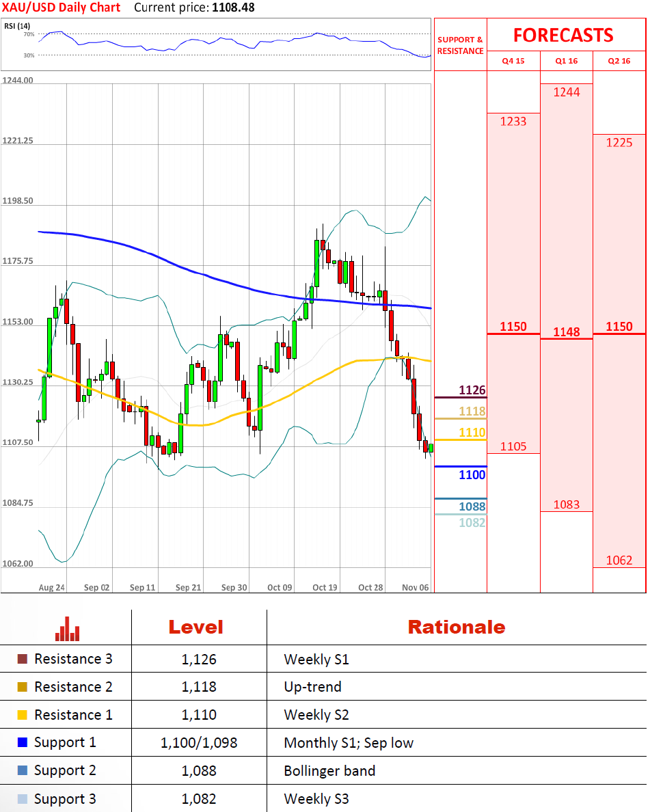Image resolution: width=650 pixels, height=812 pixels.
Task: Select the Q2 16 forecast column header
Action: [619, 61]
